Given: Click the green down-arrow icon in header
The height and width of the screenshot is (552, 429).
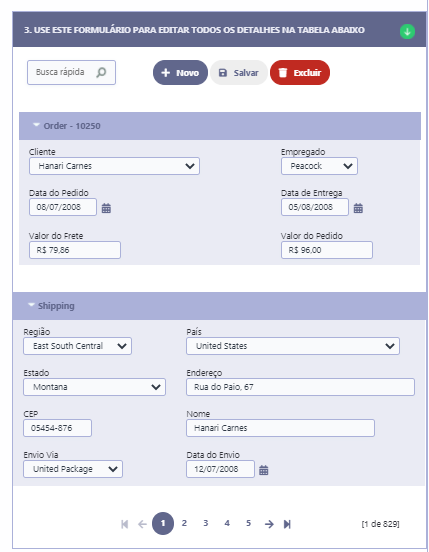Looking at the screenshot, I should coord(407,31).
